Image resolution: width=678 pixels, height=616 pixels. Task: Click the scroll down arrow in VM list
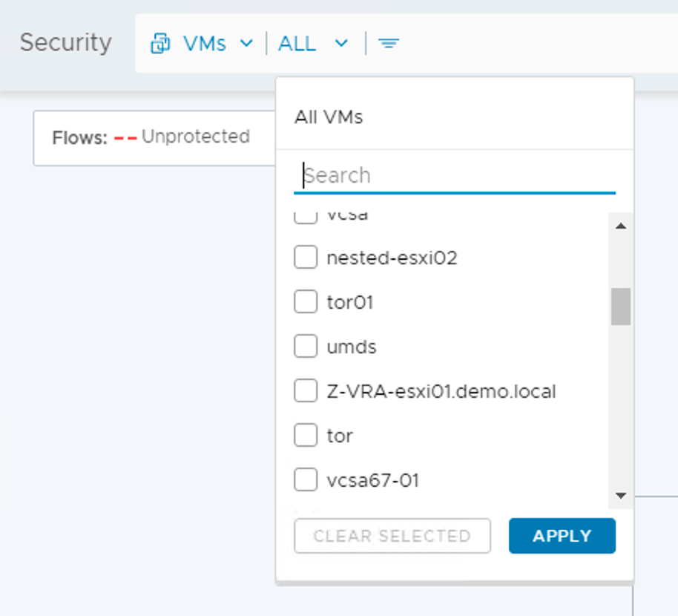pos(621,496)
